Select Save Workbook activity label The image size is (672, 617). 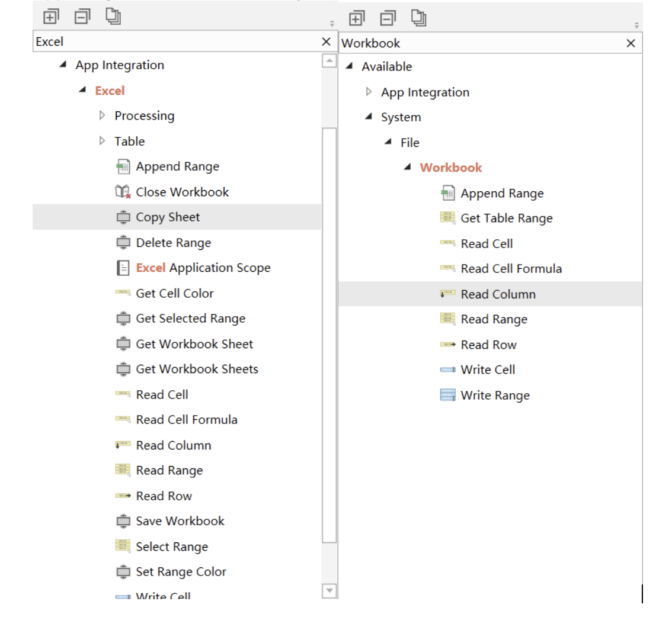[180, 520]
